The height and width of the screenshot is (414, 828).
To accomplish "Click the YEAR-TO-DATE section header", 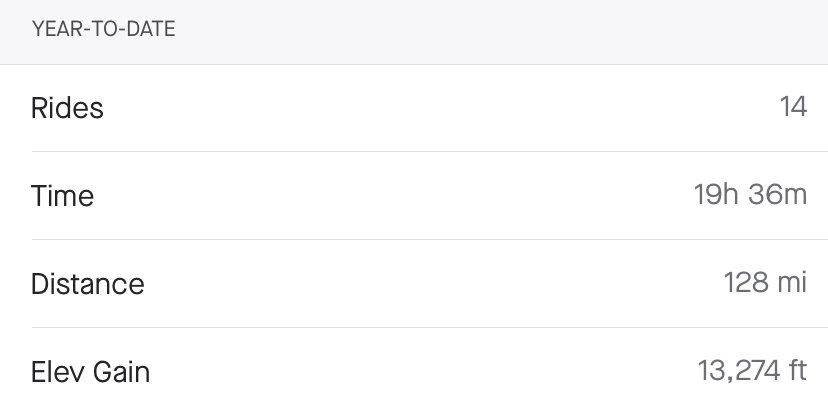I will [x=104, y=29].
